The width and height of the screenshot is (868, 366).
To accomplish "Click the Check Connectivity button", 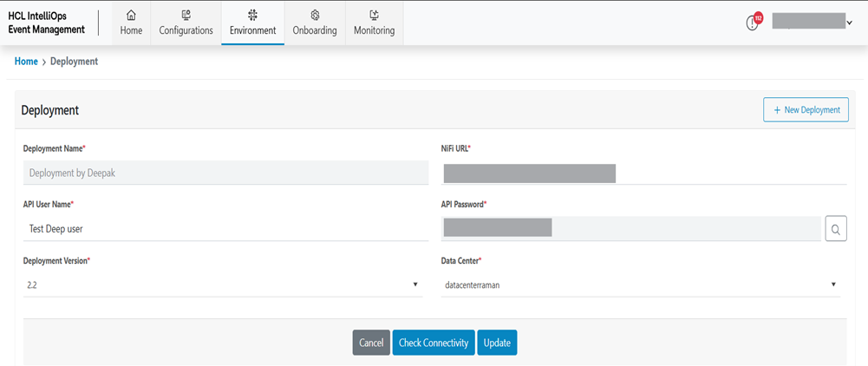I will pos(434,343).
